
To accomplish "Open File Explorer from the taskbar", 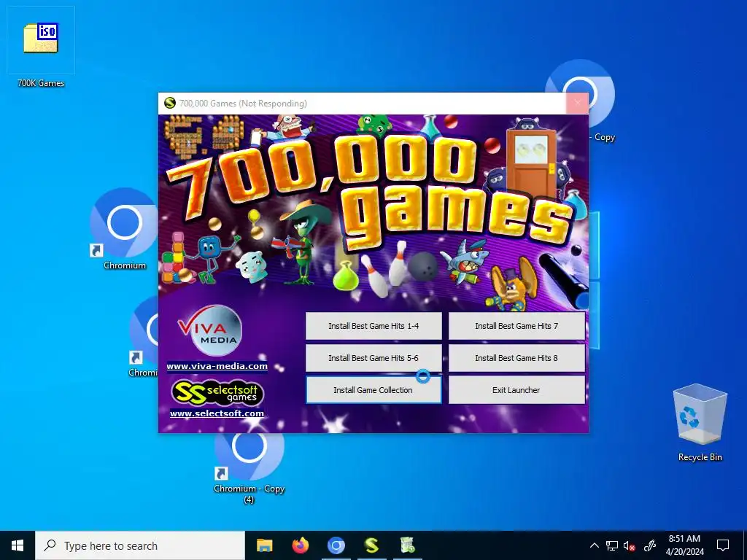I will 264,545.
